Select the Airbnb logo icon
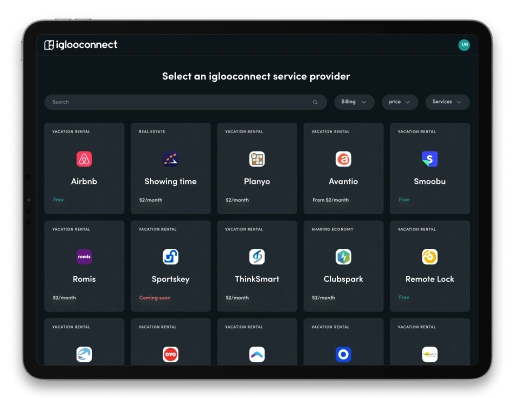Screen dimensions: 514x398 click(84, 159)
